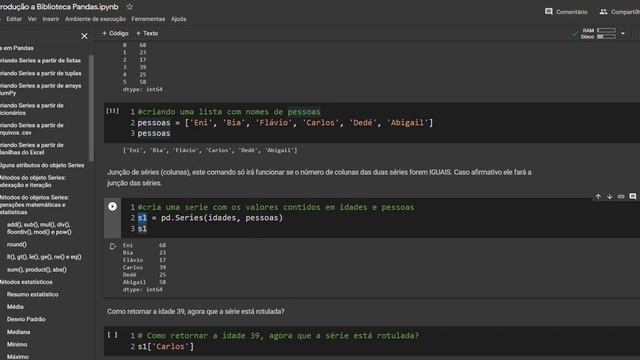Add a new code cell with + Código
This screenshot has width=640, height=360.
coord(115,33)
